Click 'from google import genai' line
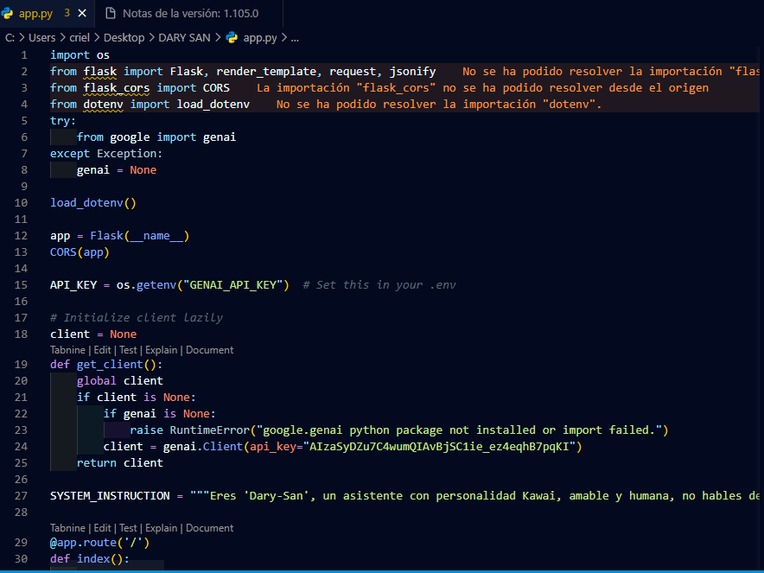Screen dimensions: 764x573 (x=156, y=137)
